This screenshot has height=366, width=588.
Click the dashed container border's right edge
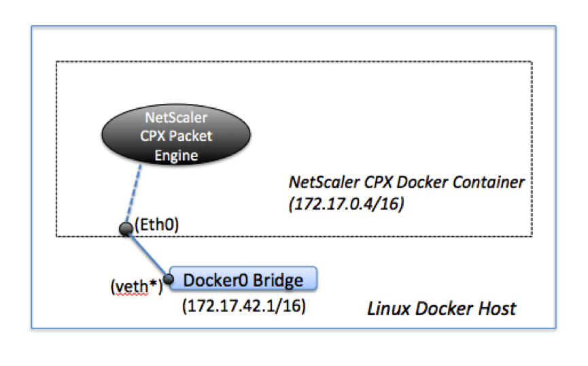click(x=532, y=150)
